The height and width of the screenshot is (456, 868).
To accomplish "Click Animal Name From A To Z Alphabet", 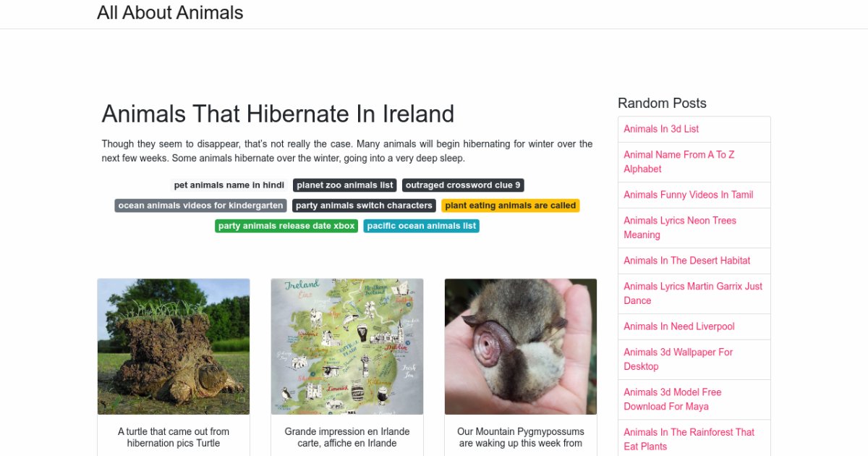I will 678,161.
